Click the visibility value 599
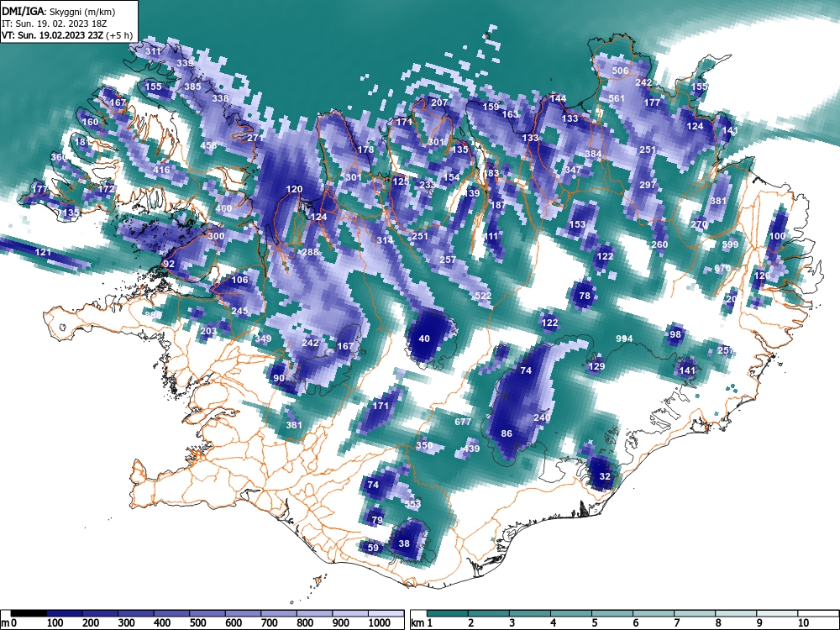The height and width of the screenshot is (630, 840). point(730,244)
